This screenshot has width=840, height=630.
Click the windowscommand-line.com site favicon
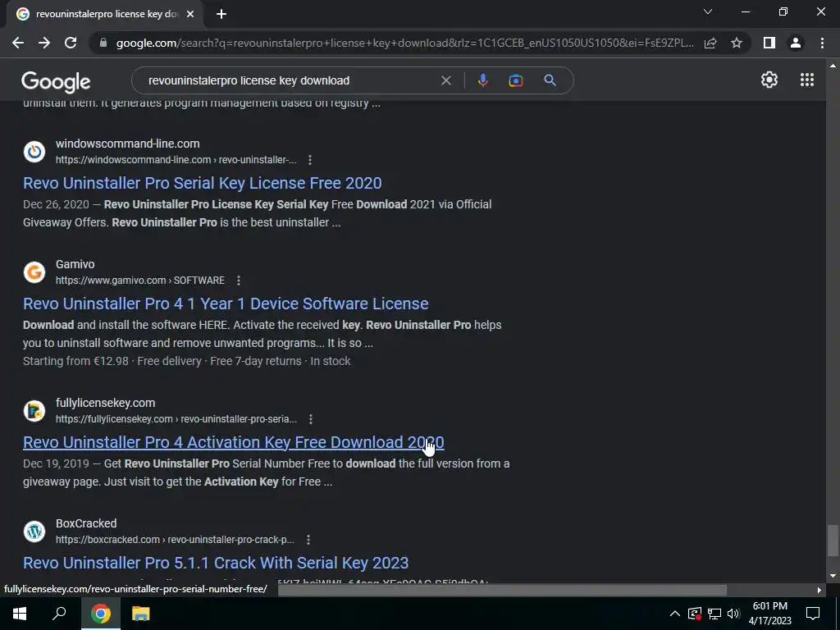click(x=34, y=152)
